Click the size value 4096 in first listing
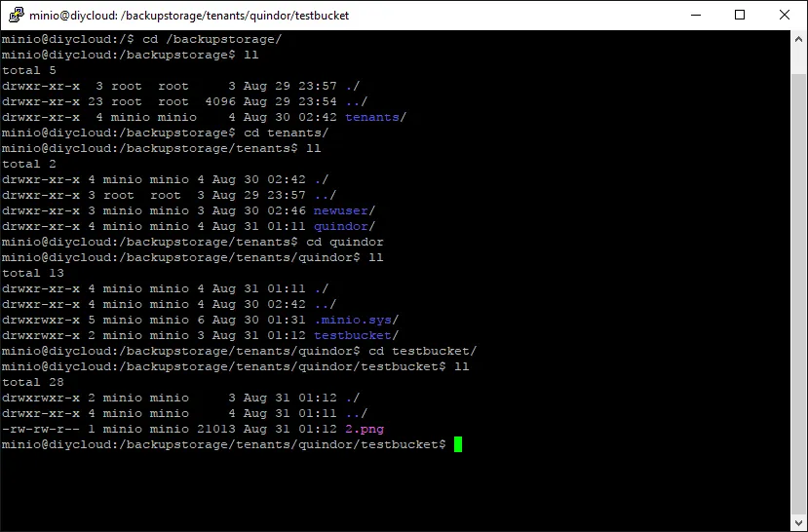The image size is (808, 532). pos(220,102)
